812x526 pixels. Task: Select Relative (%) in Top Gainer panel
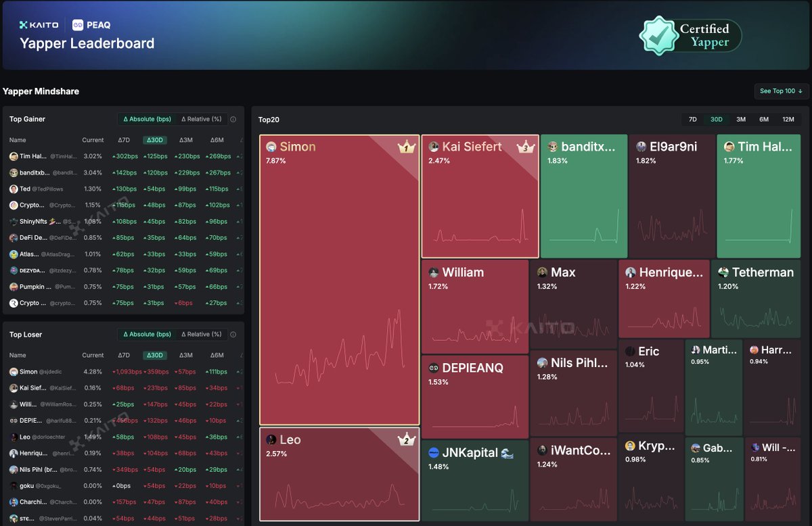pos(201,119)
